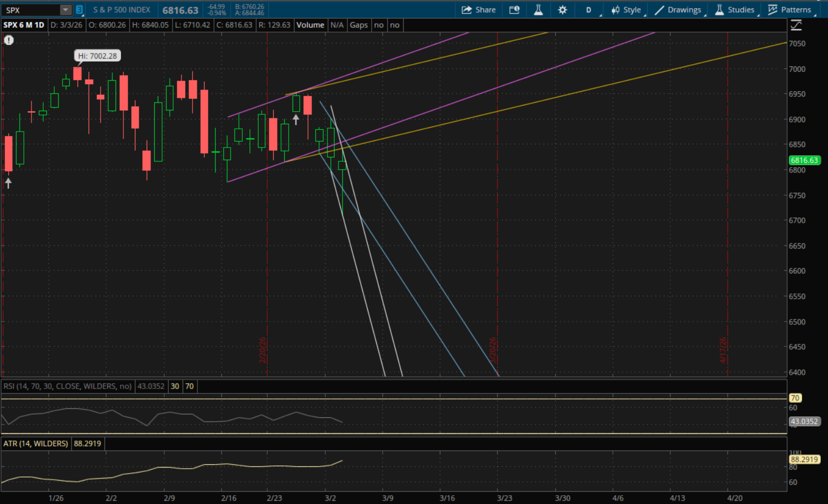Click the arrow marker near 6900 candle
This screenshot has height=504, width=828.
pyautogui.click(x=296, y=119)
